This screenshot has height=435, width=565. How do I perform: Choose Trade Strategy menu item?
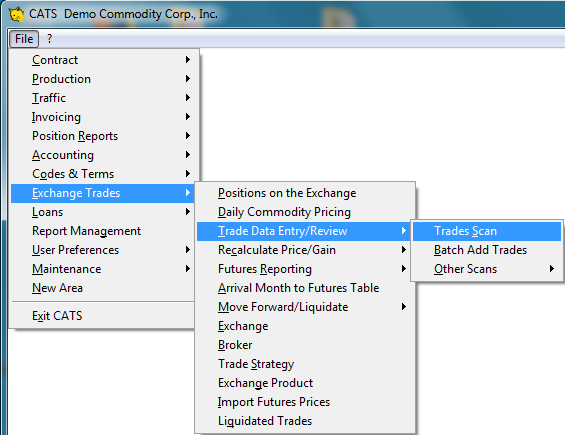[x=305, y=364]
